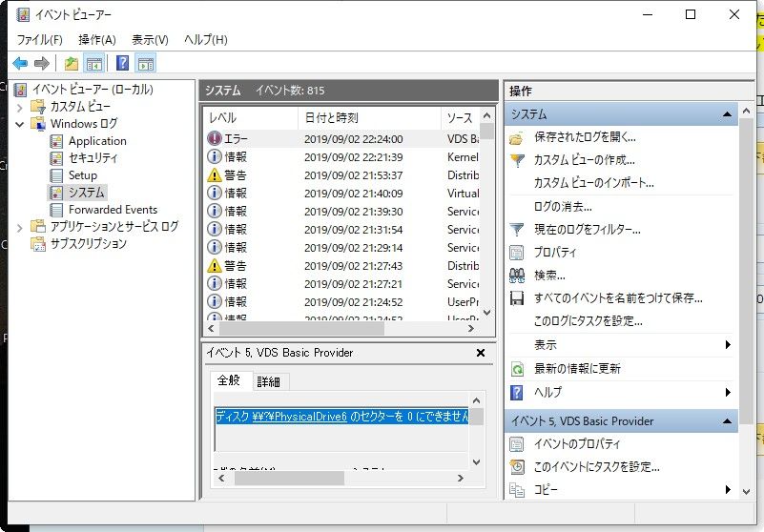Click the event list horizontal scrollbar right arrow
Image resolution: width=764 pixels, height=532 pixels.
click(470, 328)
